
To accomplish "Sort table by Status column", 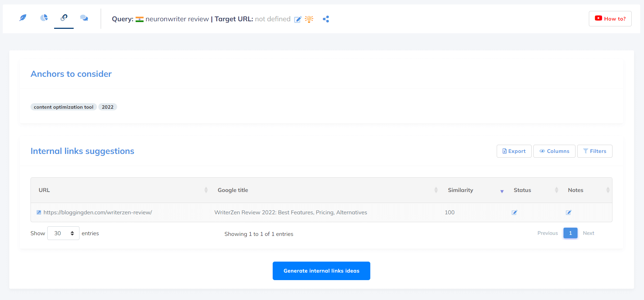I will pos(533,190).
